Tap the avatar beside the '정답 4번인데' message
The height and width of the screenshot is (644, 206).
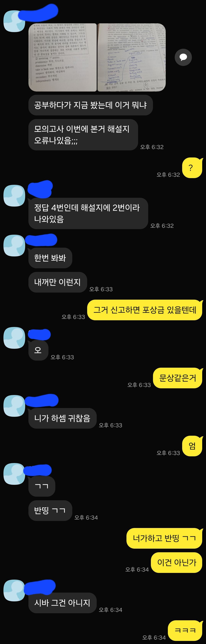(14, 195)
